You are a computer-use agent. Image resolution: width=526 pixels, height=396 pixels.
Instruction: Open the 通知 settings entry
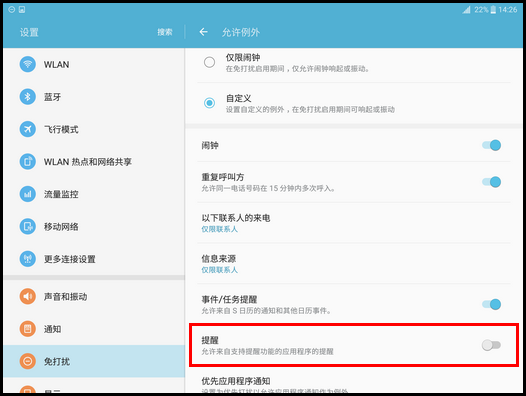94,329
